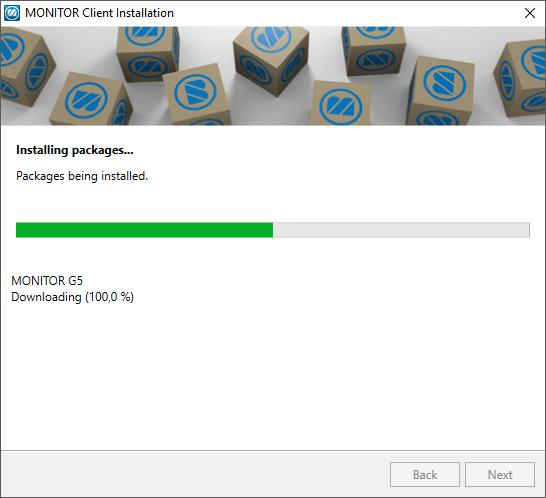Click the S-logo cube left of center
This screenshot has height=498, width=546.
point(197,95)
